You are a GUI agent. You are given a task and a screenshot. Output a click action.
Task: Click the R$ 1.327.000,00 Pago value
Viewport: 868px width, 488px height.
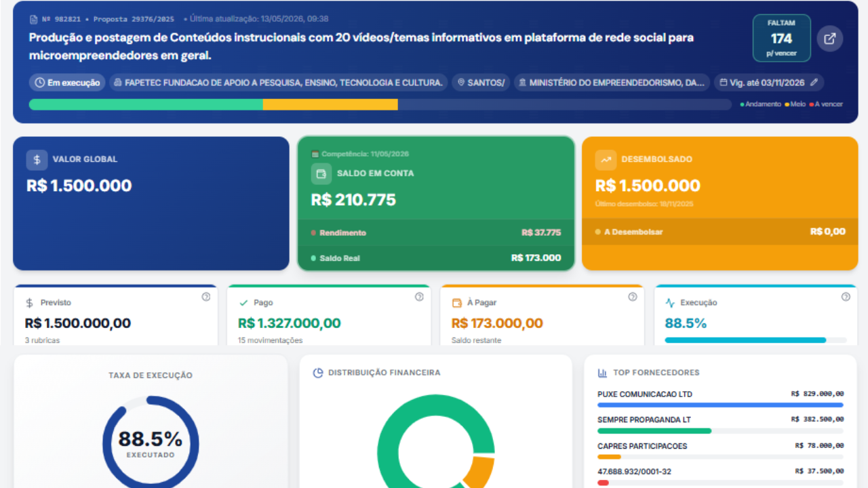(x=290, y=323)
